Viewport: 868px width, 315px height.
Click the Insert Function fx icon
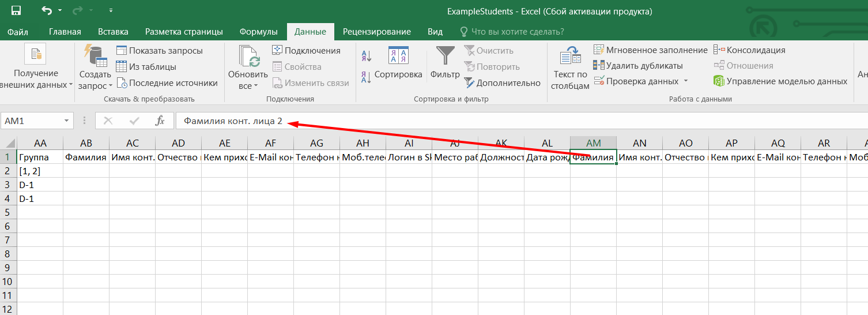(160, 121)
